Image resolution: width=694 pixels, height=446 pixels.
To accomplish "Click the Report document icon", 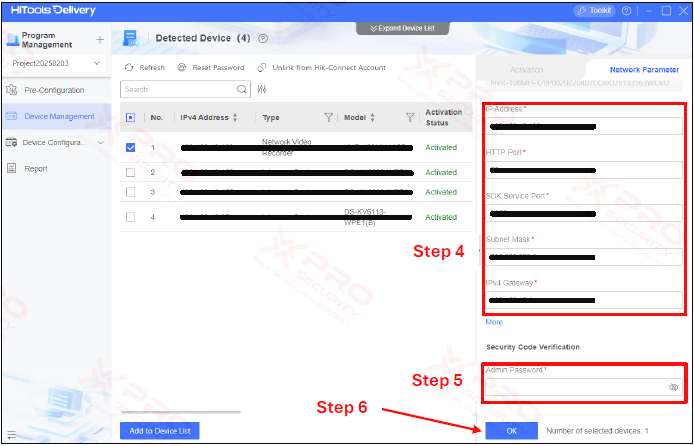I will (12, 168).
